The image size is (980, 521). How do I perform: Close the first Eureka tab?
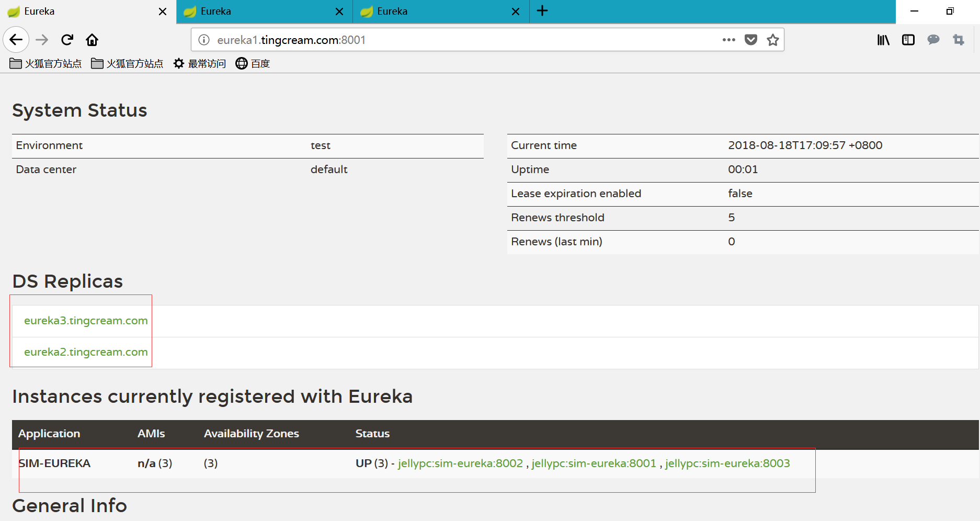(x=163, y=12)
